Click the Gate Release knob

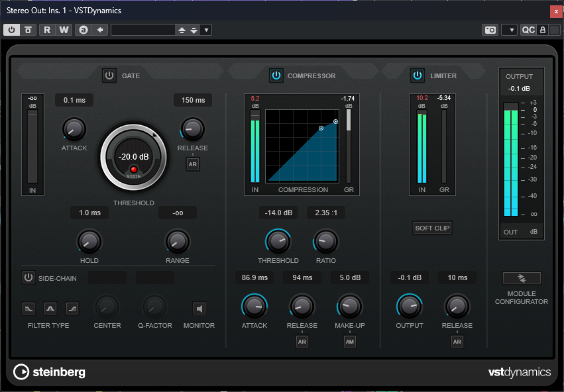click(x=192, y=129)
